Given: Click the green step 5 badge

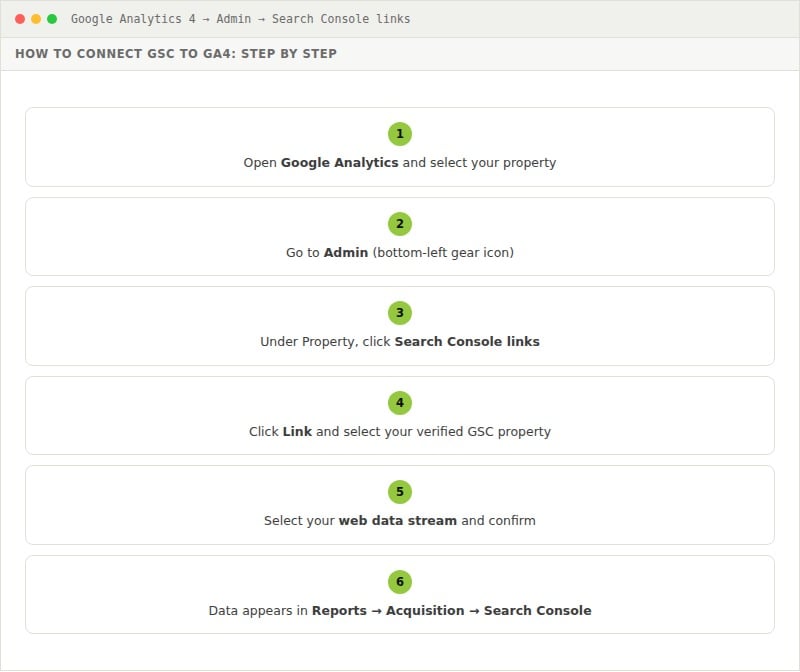Looking at the screenshot, I should pos(399,492).
